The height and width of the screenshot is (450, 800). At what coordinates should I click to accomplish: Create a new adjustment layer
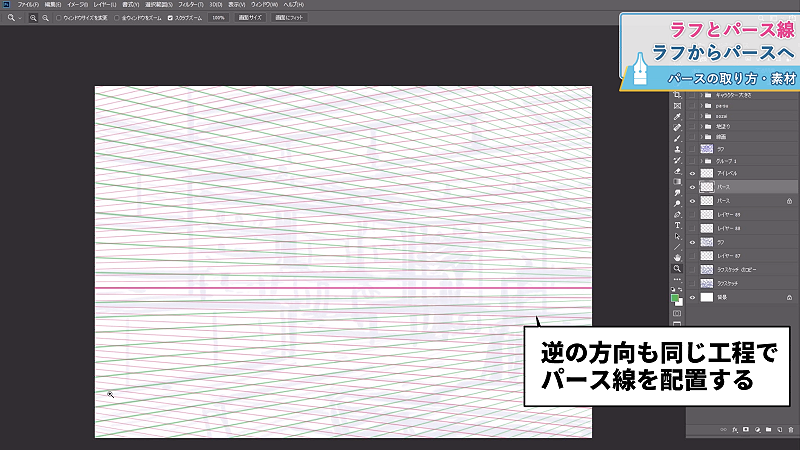click(757, 430)
